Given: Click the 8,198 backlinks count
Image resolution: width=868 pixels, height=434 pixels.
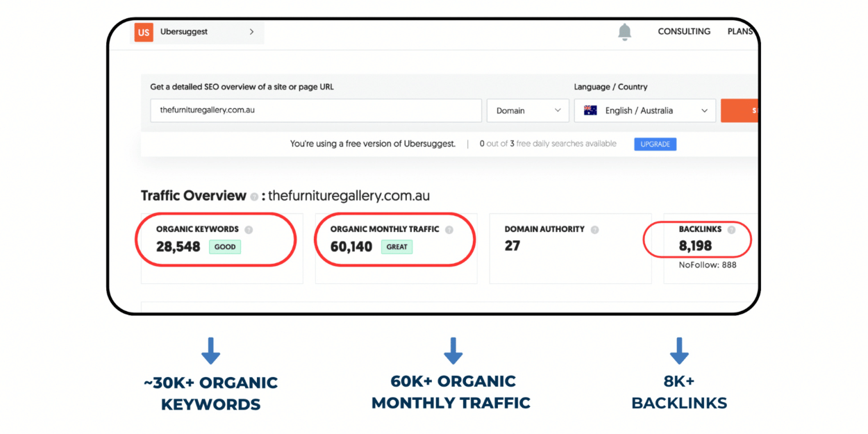Looking at the screenshot, I should [x=695, y=246].
